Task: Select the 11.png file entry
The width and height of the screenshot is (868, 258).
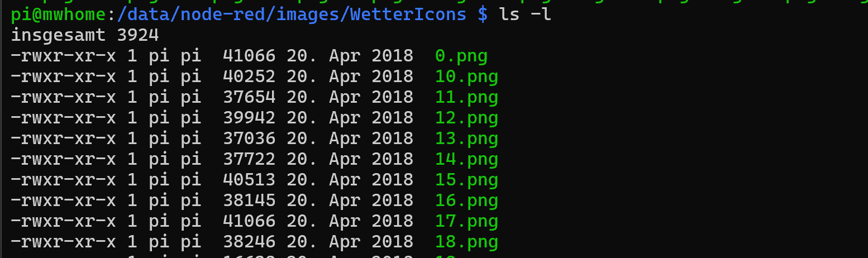Action: (x=466, y=97)
